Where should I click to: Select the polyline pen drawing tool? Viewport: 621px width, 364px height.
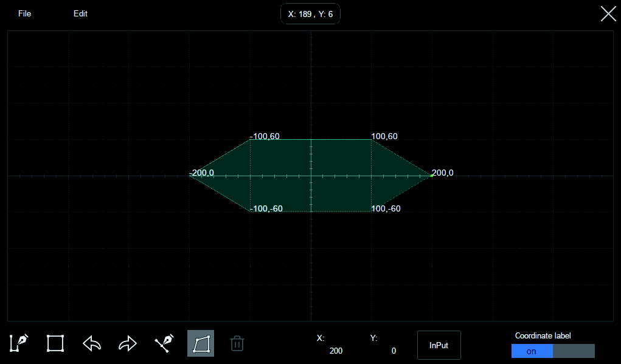(x=18, y=343)
